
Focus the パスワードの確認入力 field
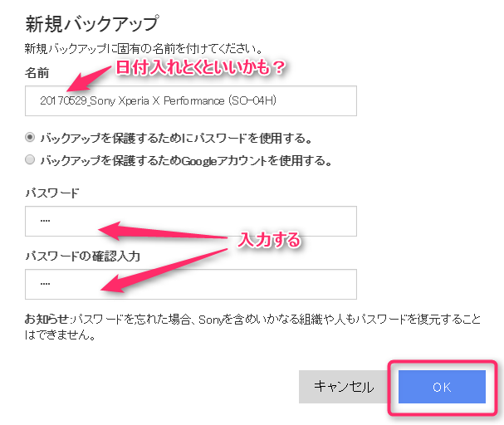coord(190,284)
